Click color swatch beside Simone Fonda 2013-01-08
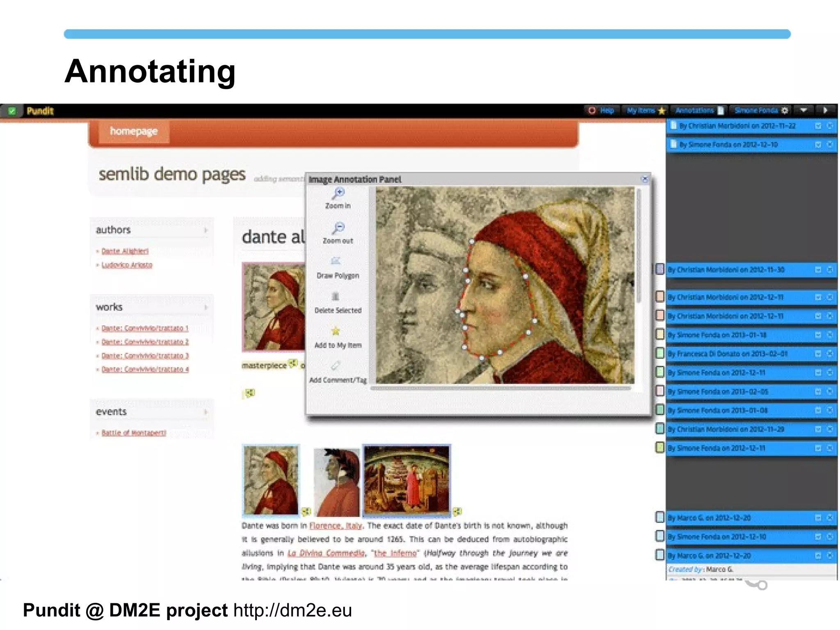Image resolution: width=840 pixels, height=630 pixels. click(x=660, y=410)
